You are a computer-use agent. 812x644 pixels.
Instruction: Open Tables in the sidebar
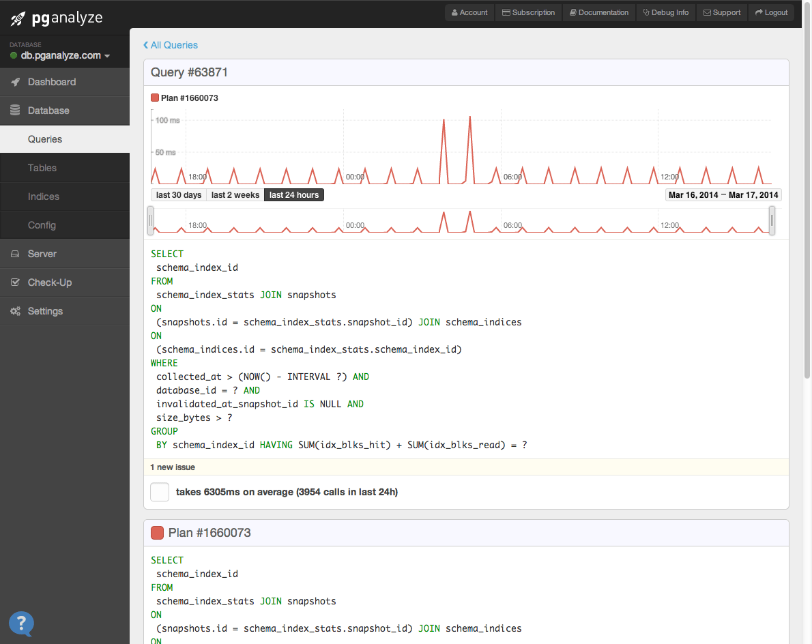[x=65, y=168]
